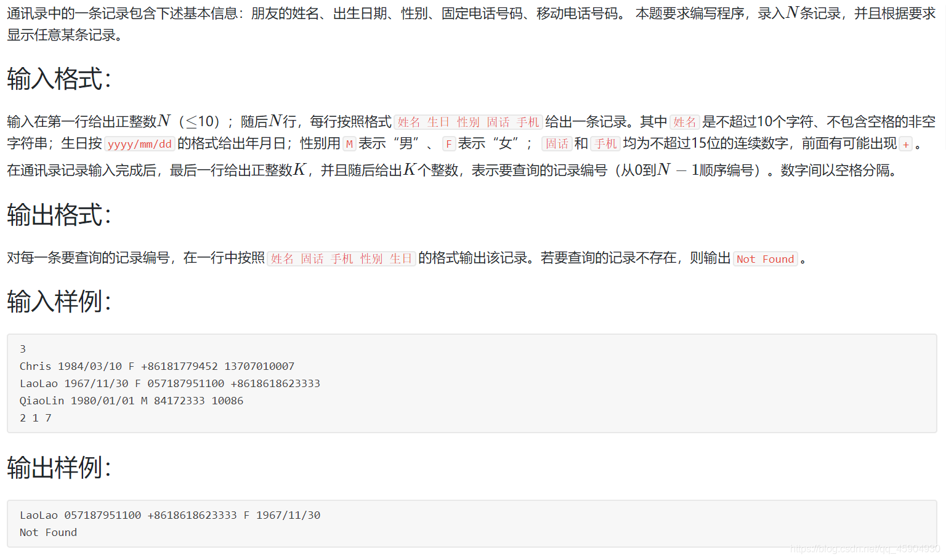
Task: Click the inline code "F" for female
Action: pyautogui.click(x=449, y=144)
